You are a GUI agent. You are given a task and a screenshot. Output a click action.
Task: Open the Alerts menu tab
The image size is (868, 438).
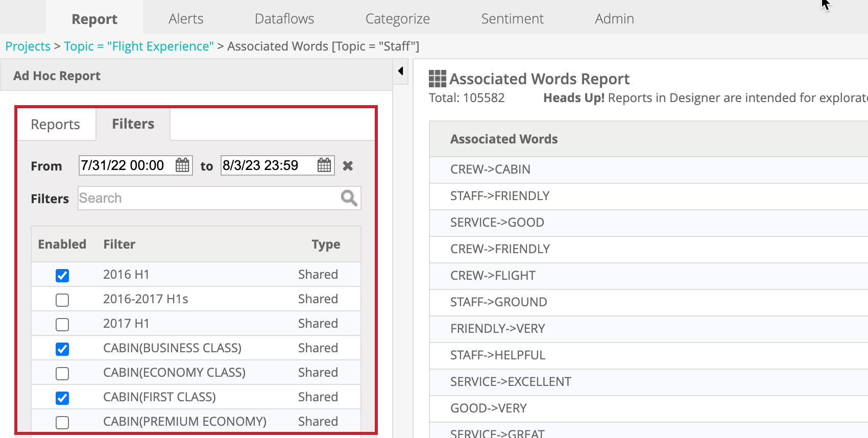[x=186, y=19]
